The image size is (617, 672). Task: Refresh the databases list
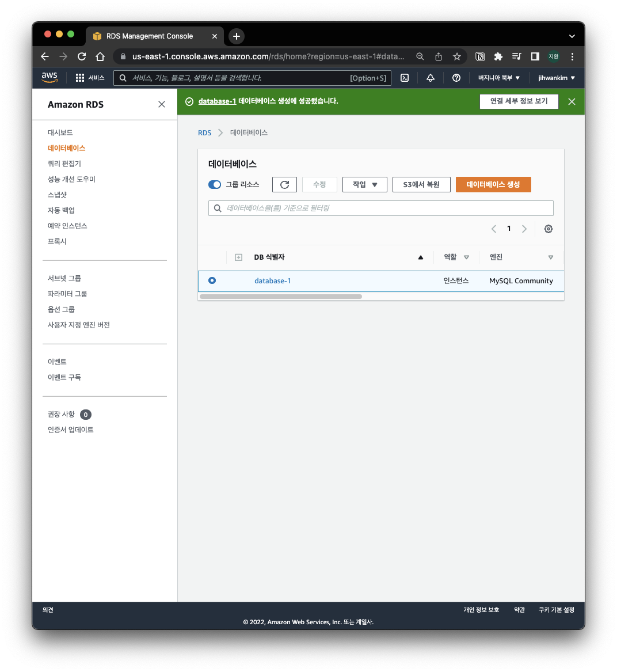284,185
